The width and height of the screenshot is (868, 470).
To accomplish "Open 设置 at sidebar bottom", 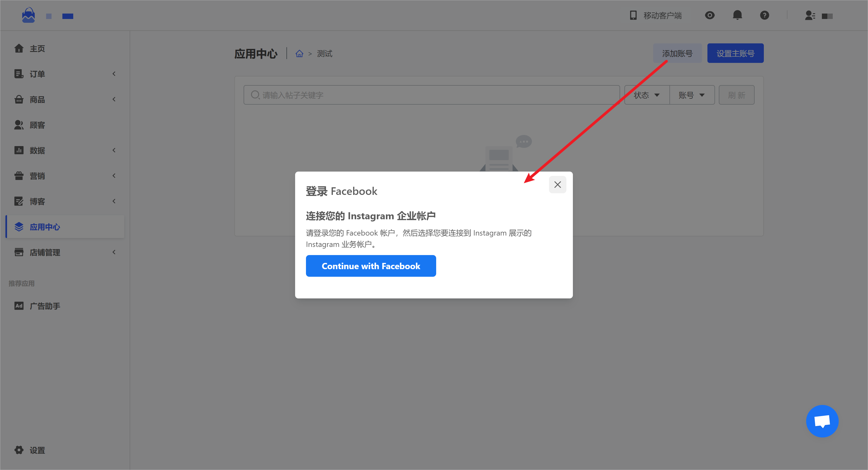I will [65, 450].
